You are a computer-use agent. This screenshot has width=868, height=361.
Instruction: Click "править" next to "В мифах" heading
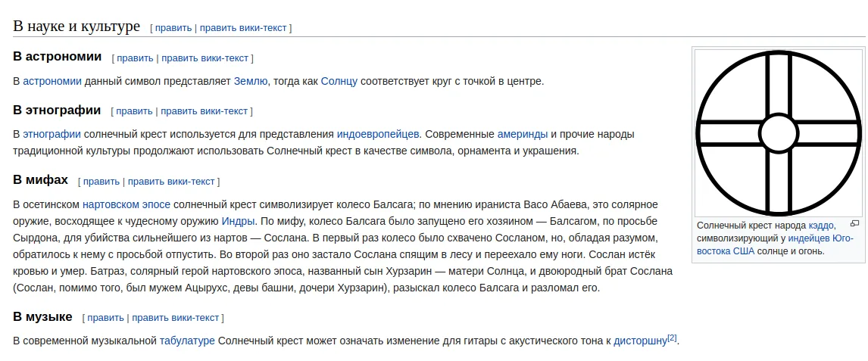pos(101,182)
